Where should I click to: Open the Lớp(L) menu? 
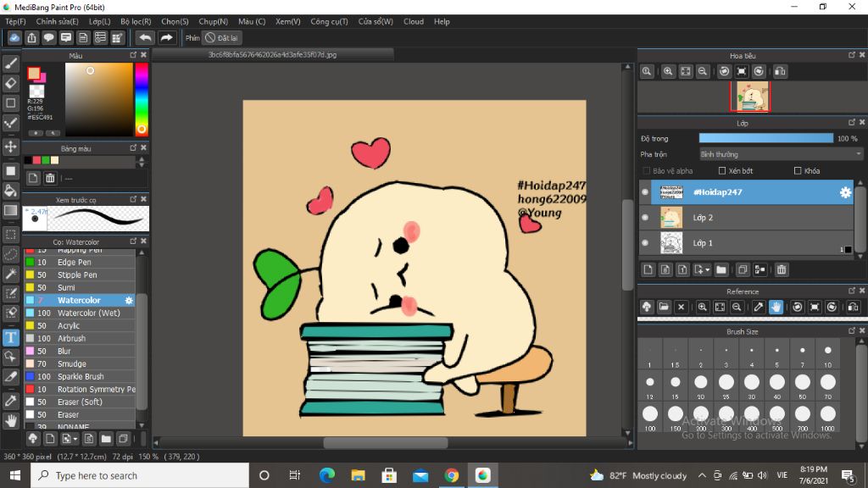(99, 21)
